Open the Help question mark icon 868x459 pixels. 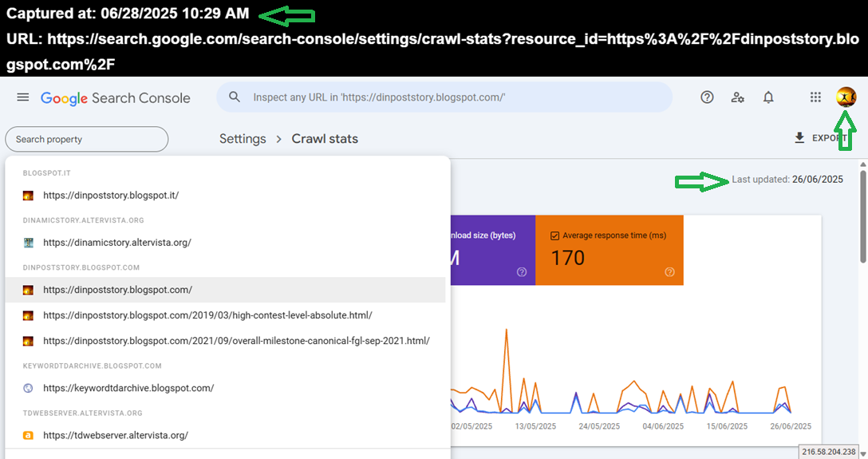(707, 97)
